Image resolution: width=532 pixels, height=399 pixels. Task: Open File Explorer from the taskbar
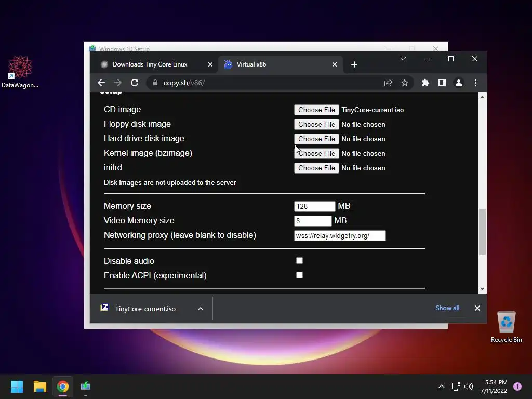point(39,387)
